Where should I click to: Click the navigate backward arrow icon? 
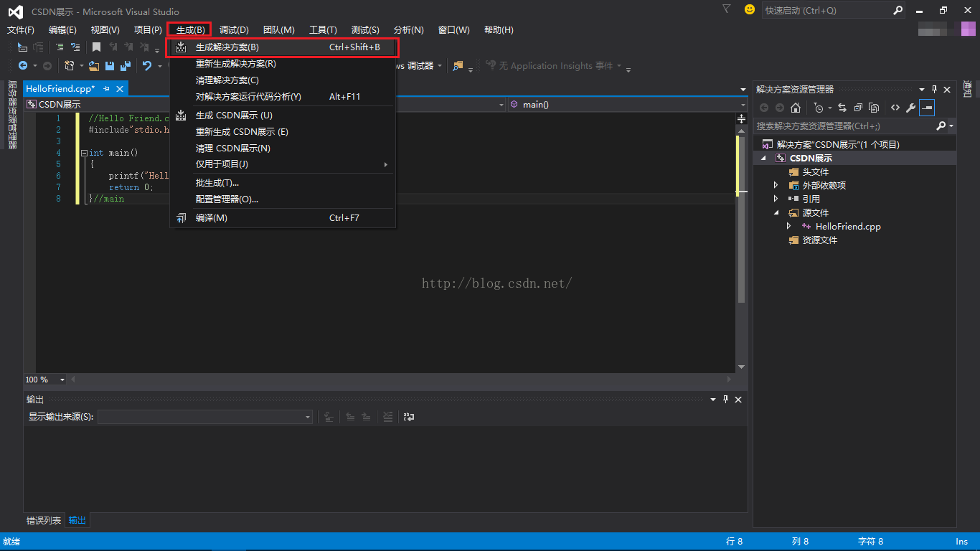pos(23,66)
